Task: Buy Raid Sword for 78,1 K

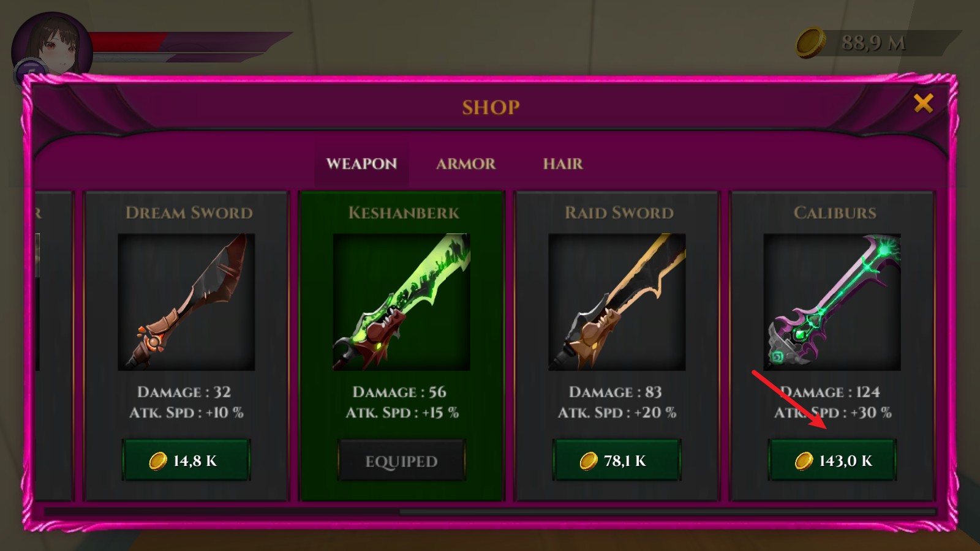Action: (617, 460)
